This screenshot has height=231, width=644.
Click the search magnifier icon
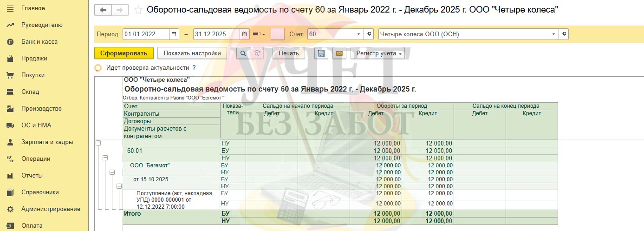pos(243,53)
